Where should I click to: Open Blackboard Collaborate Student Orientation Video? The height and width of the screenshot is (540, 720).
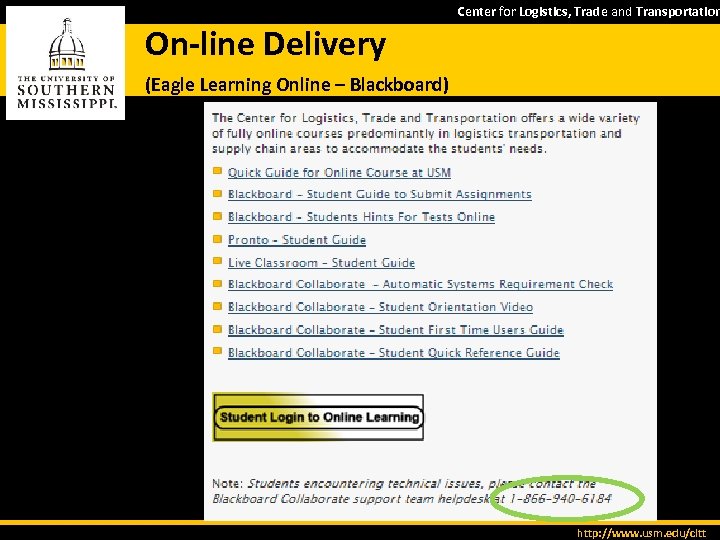(x=381, y=307)
